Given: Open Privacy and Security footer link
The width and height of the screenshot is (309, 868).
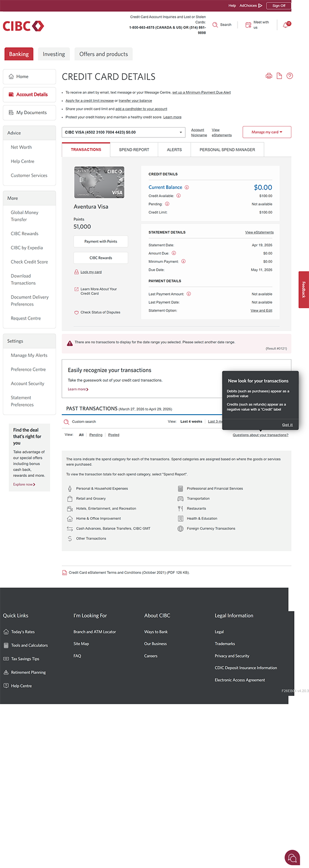Looking at the screenshot, I should point(232,656).
